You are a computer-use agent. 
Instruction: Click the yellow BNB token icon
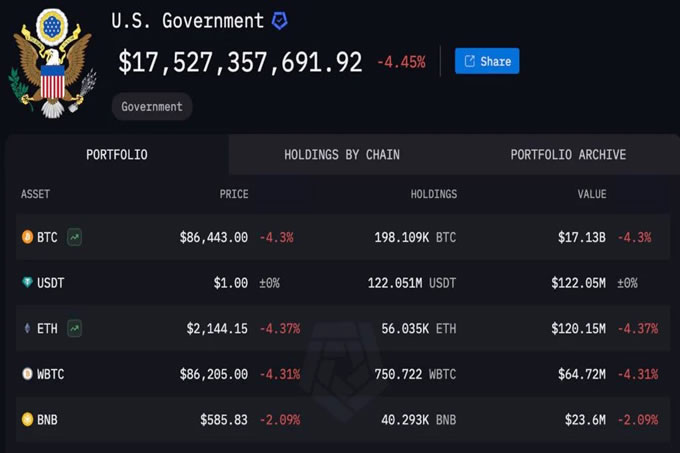pyautogui.click(x=27, y=420)
